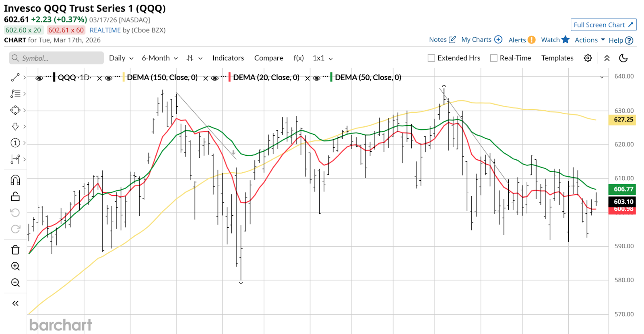Open the 6-Month period dropdown
644x334 pixels.
[160, 58]
